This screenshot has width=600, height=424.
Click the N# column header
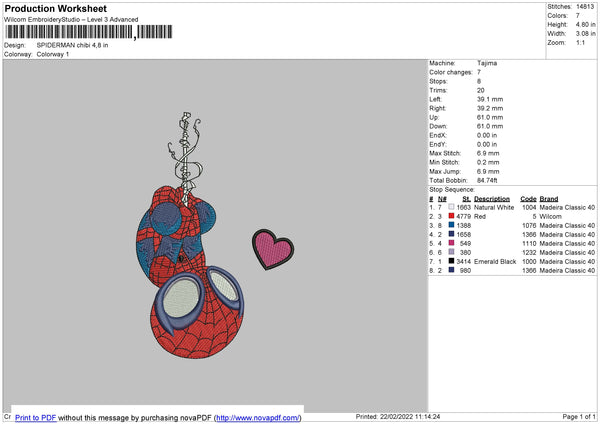tap(442, 199)
